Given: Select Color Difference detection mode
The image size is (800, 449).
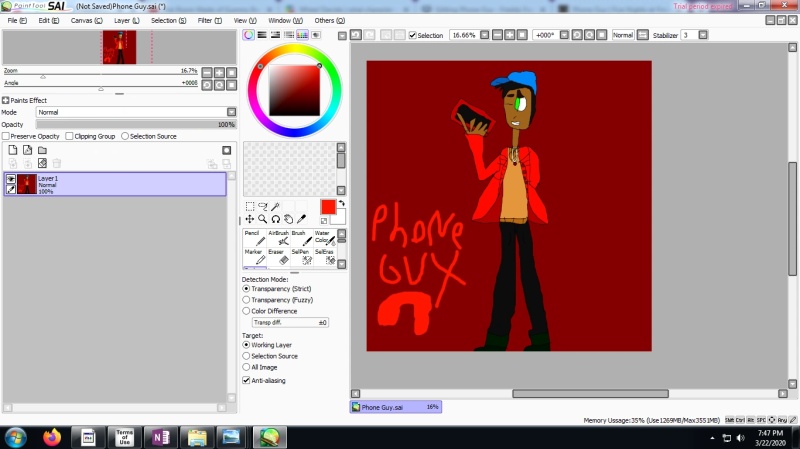Looking at the screenshot, I should point(246,311).
